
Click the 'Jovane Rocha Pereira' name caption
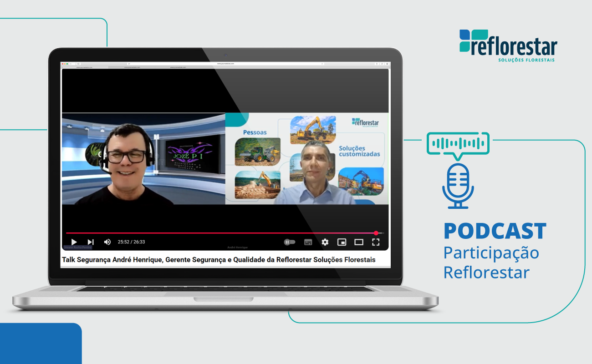pos(78,247)
